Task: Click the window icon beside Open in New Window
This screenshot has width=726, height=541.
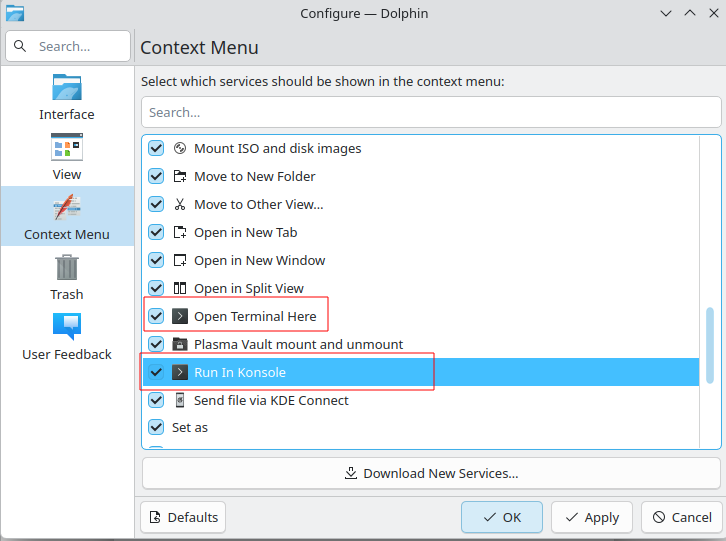Action: tap(180, 260)
